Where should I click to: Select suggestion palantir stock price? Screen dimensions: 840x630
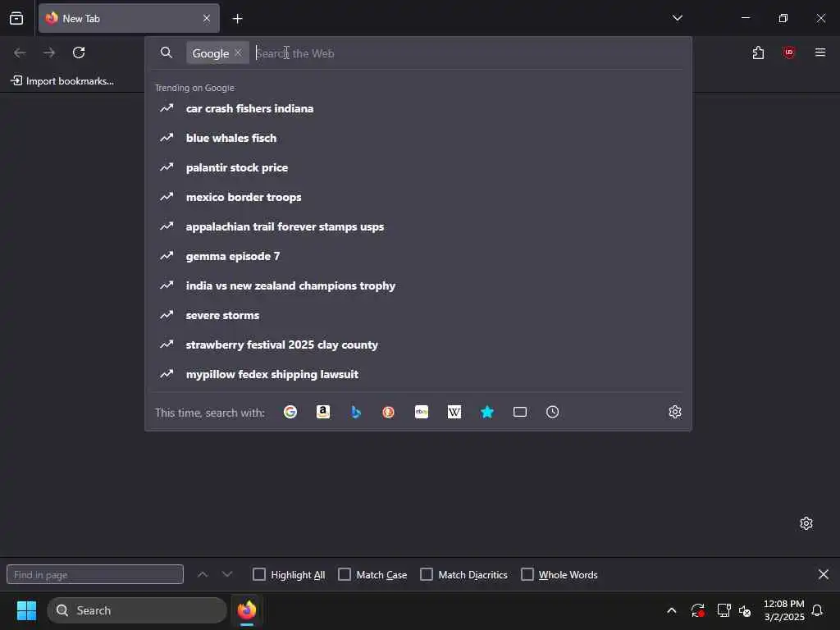tap(418, 167)
